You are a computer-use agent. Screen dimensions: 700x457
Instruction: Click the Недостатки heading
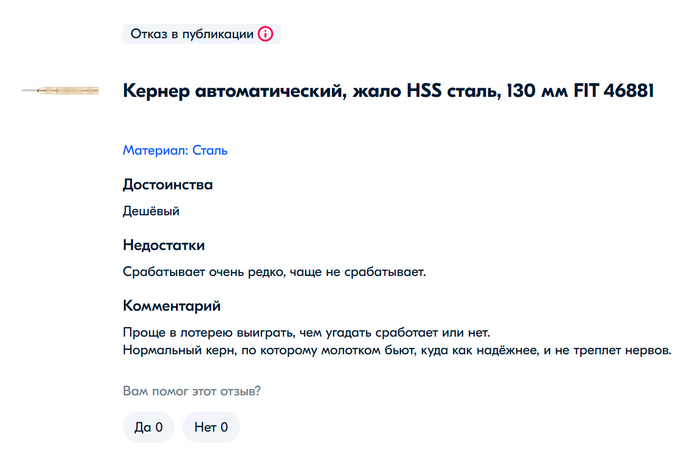[x=163, y=245]
